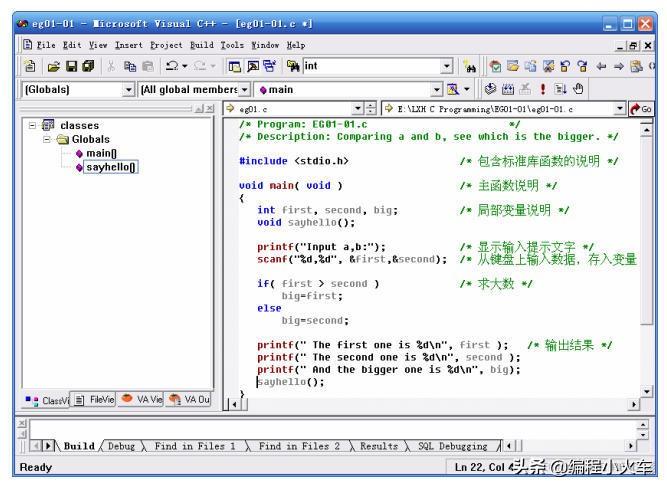Screen dimensions: 667x490
Task: Open the file path dropdown for eg01-01.c
Action: pos(620,109)
